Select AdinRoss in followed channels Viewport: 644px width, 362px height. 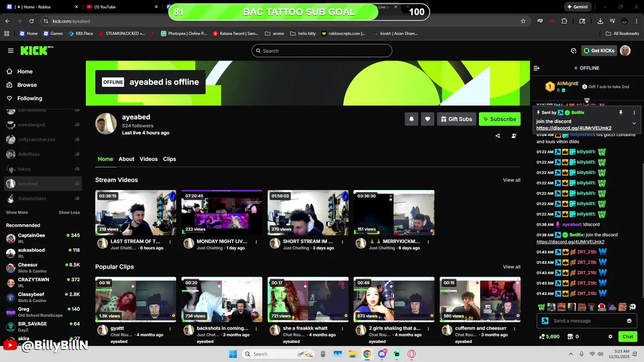click(43, 154)
